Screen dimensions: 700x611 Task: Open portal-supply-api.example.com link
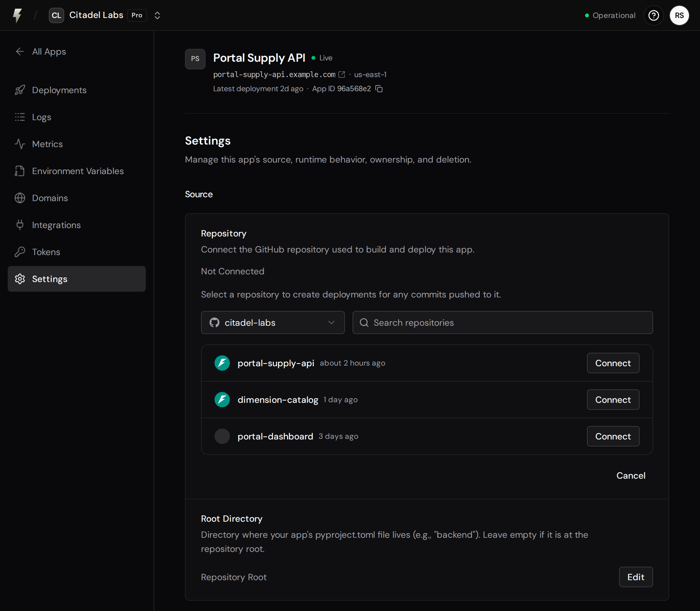click(x=274, y=74)
